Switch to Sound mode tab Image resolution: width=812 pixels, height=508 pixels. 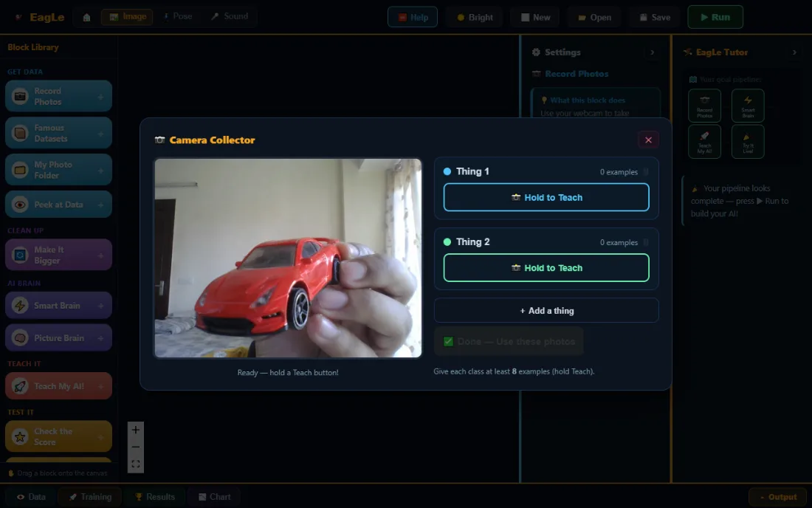(230, 16)
